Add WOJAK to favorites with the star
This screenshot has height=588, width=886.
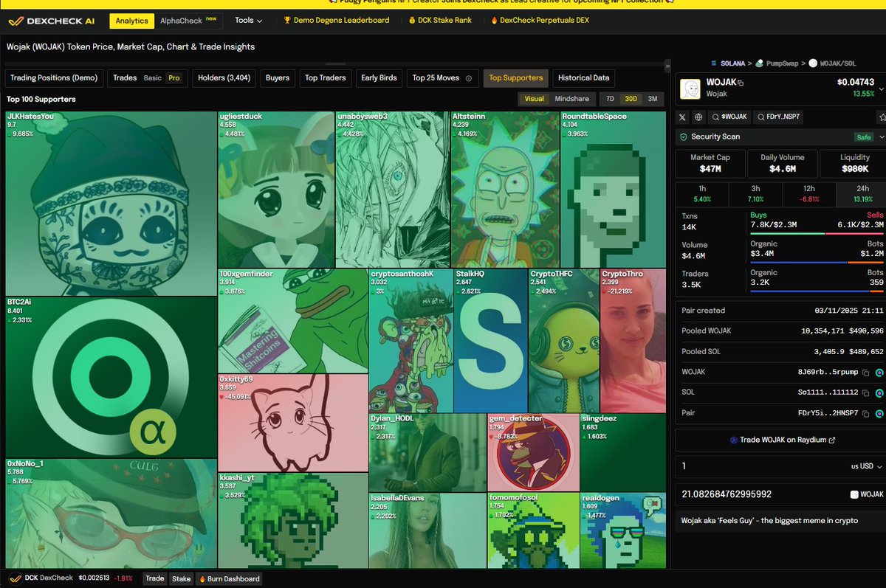882,117
